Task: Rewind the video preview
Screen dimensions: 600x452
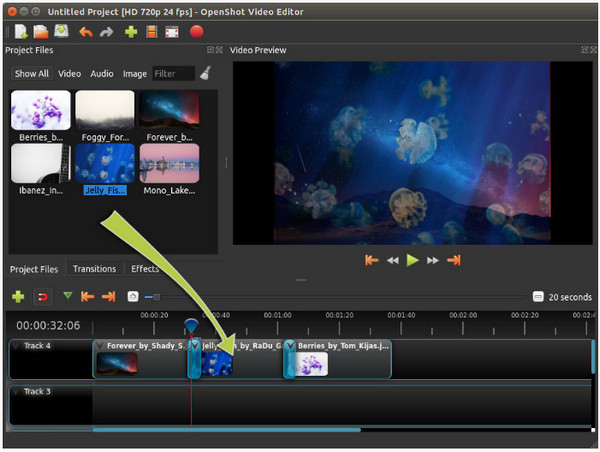Action: [393, 261]
